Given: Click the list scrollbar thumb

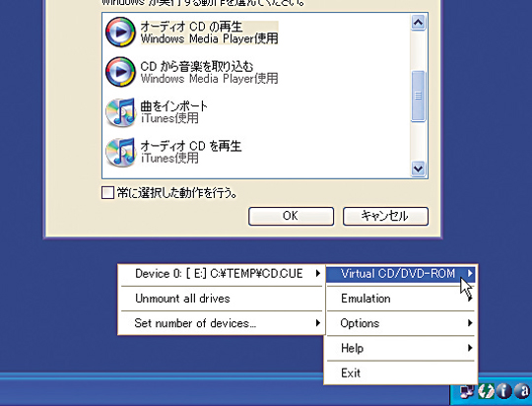Looking at the screenshot, I should tap(418, 96).
